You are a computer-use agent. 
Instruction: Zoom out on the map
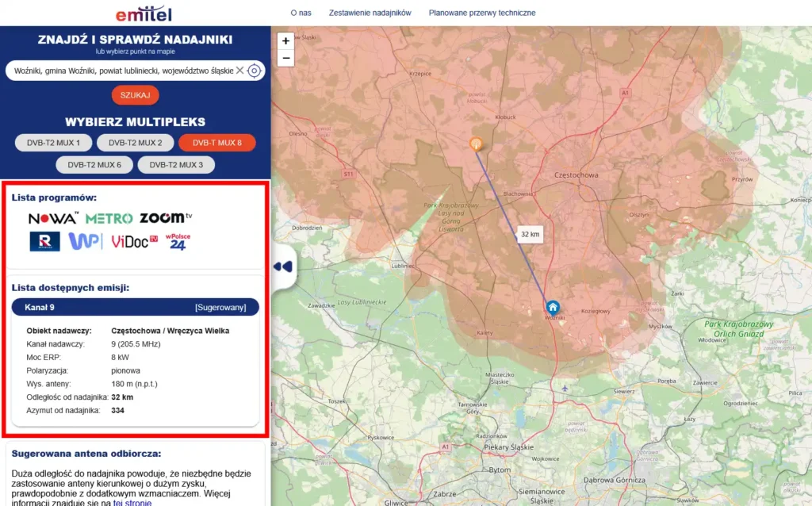click(286, 58)
